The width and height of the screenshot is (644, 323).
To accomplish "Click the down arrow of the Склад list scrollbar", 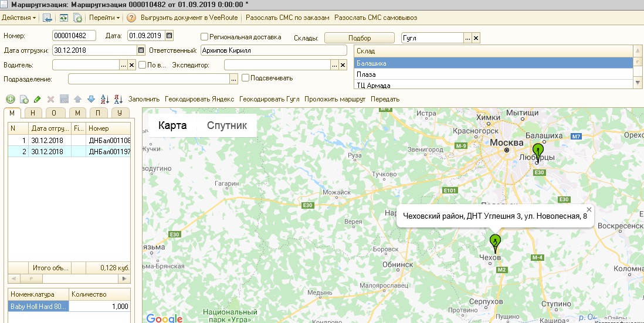I will coord(638,83).
